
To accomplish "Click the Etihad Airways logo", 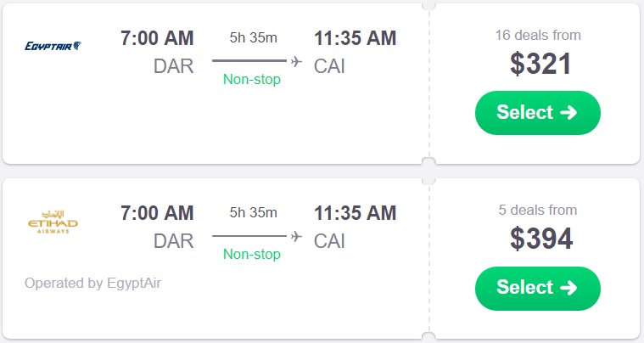I will pos(53,225).
